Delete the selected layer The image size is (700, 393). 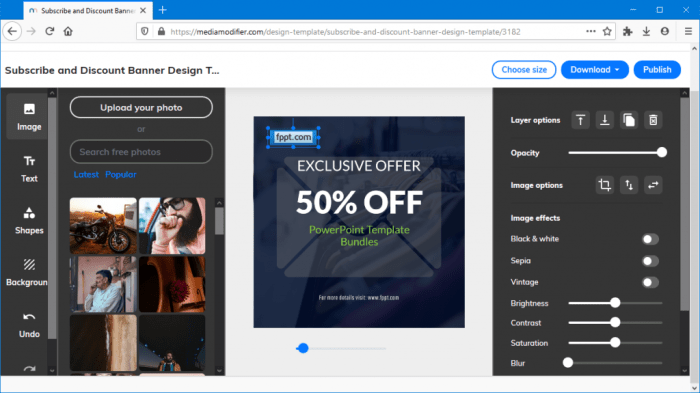click(653, 120)
